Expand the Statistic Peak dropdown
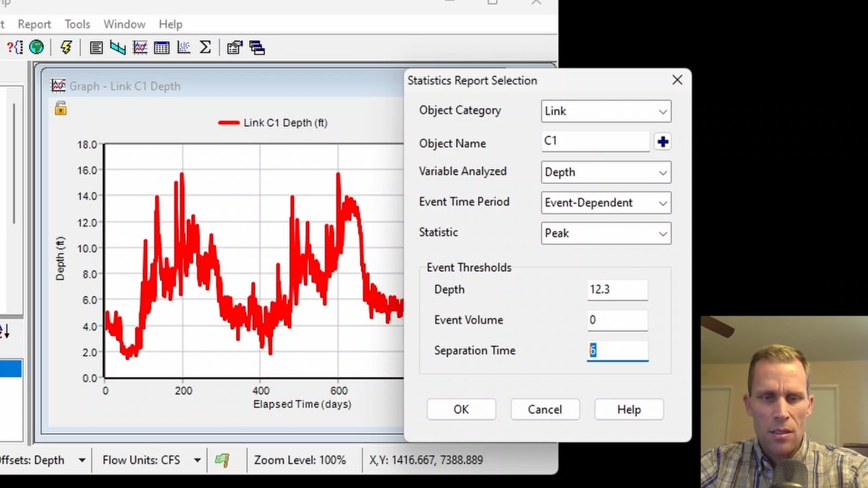868x488 pixels. pyautogui.click(x=606, y=233)
